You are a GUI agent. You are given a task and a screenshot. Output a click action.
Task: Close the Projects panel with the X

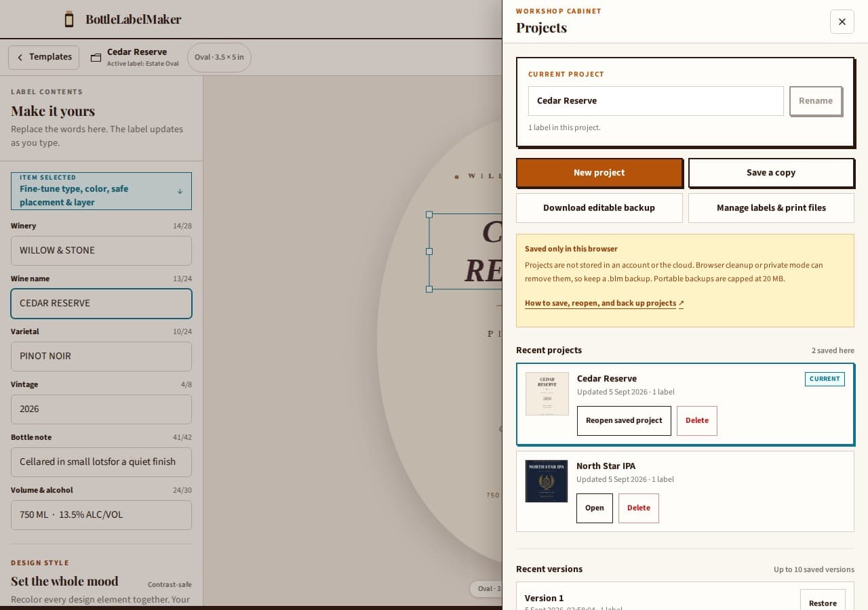click(842, 22)
